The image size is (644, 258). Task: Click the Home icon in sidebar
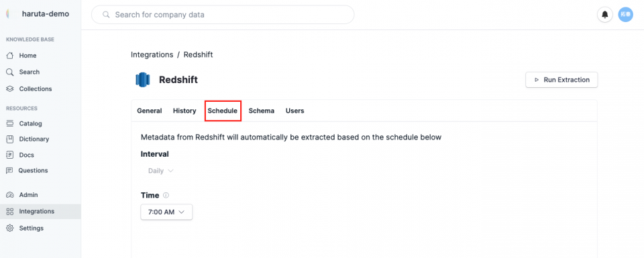[x=10, y=56]
